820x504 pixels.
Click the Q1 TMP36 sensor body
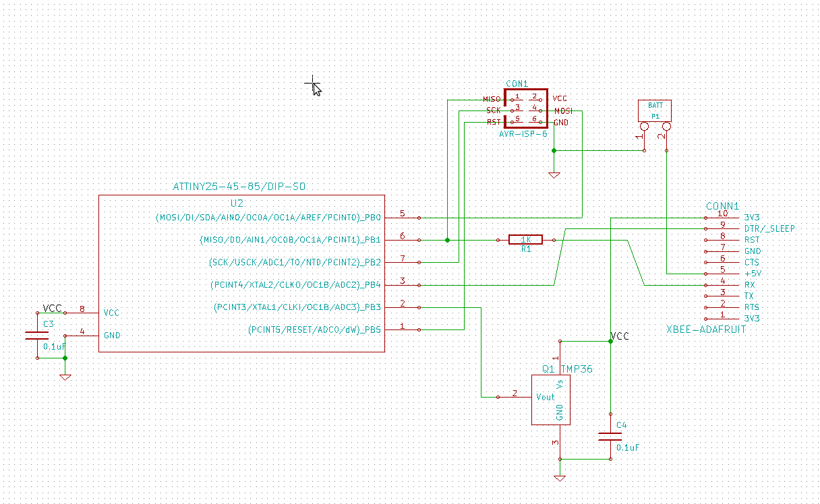(550, 400)
